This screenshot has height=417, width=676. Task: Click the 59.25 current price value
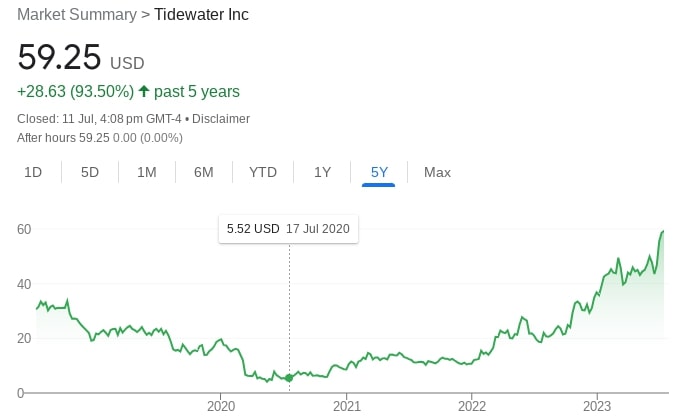pos(59,58)
